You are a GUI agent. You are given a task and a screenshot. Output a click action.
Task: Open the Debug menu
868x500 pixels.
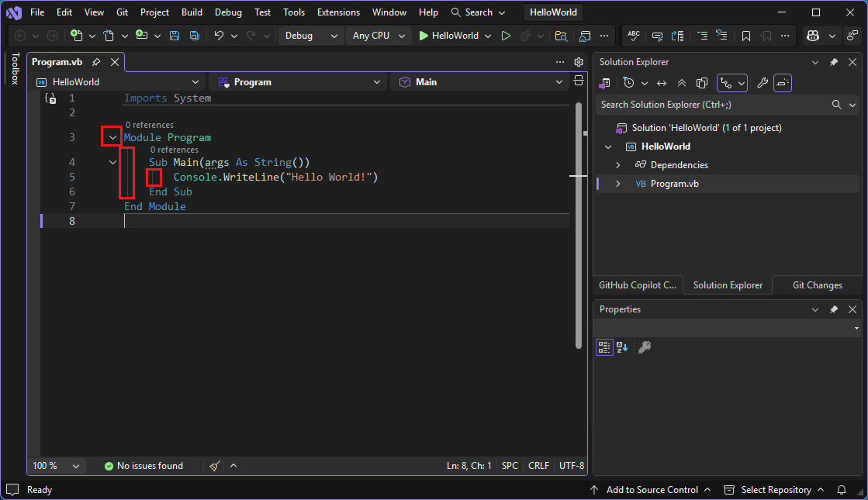[x=228, y=12]
